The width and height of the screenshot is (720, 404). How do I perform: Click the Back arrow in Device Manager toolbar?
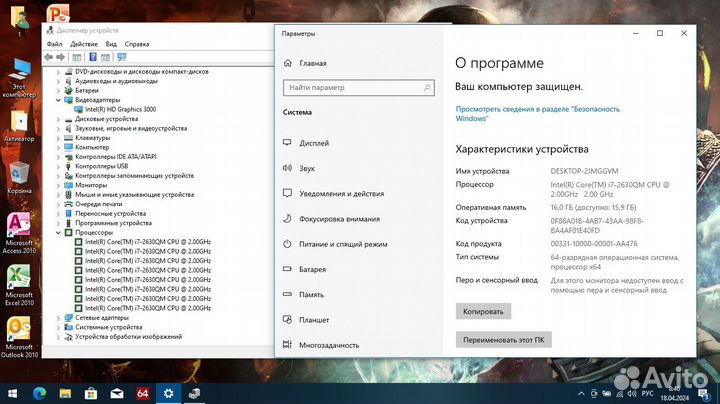48,57
